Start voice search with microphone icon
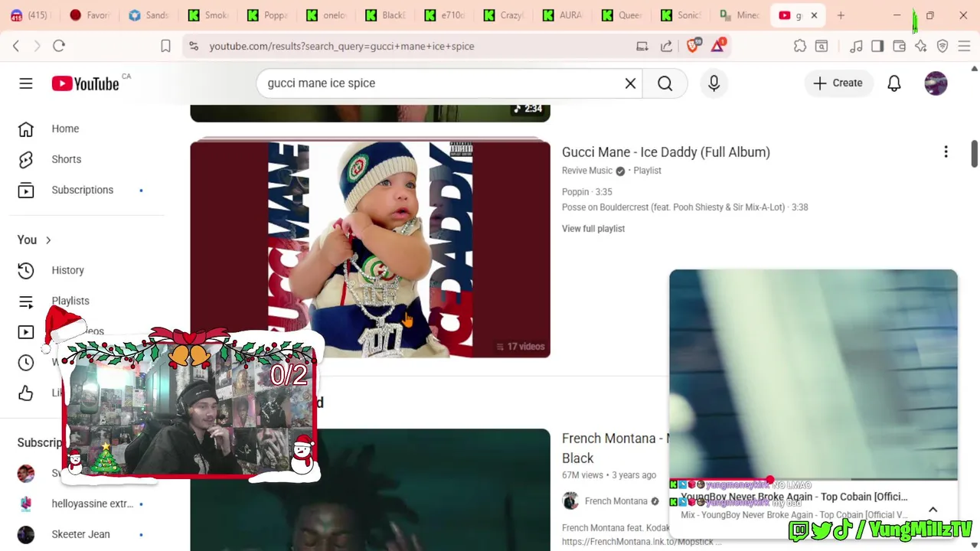Image resolution: width=980 pixels, height=551 pixels. pyautogui.click(x=714, y=83)
